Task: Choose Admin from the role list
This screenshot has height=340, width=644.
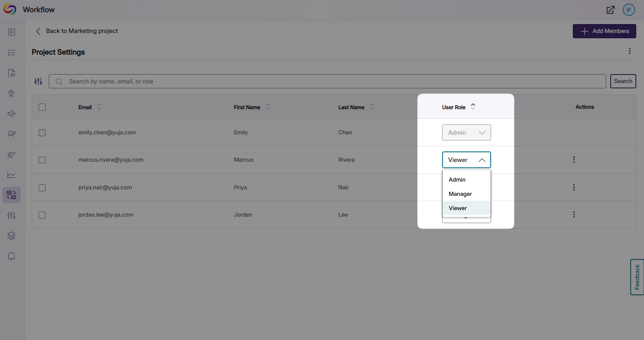Action: (457, 180)
